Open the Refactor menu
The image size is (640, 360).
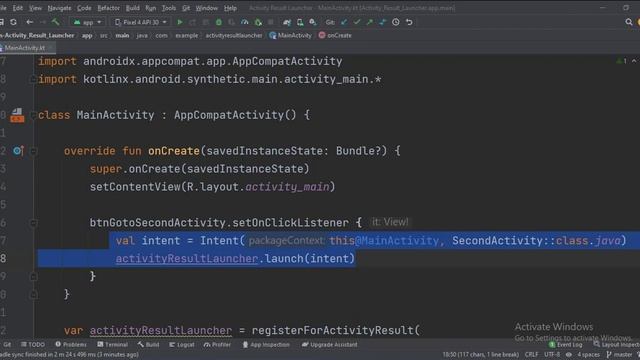109,8
